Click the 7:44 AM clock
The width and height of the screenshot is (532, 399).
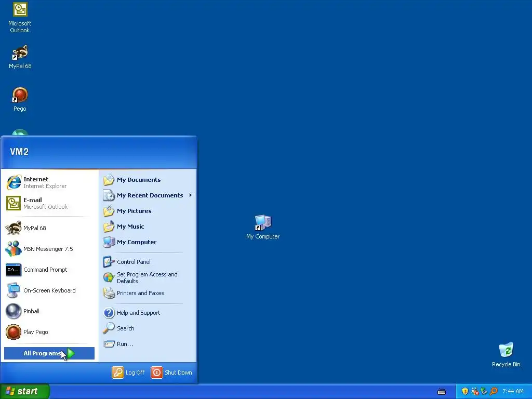(513, 392)
